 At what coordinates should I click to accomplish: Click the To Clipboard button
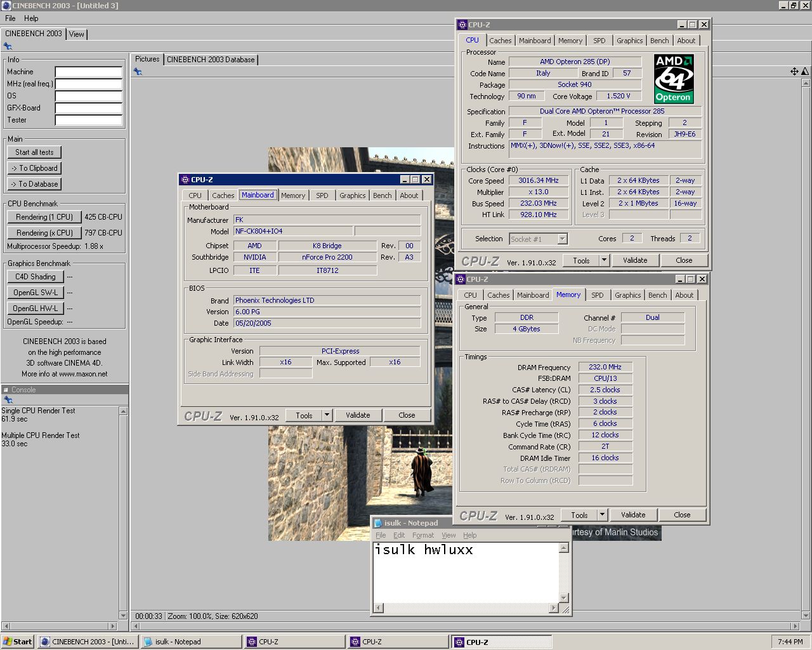(34, 168)
